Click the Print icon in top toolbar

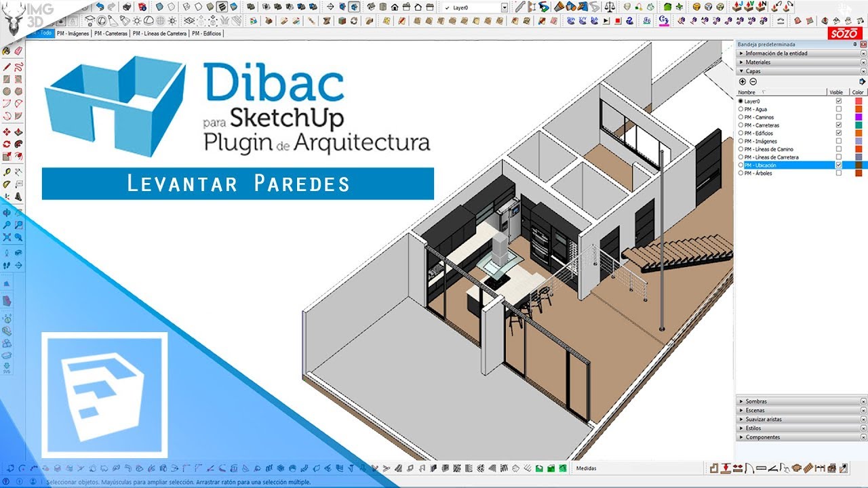click(x=127, y=7)
